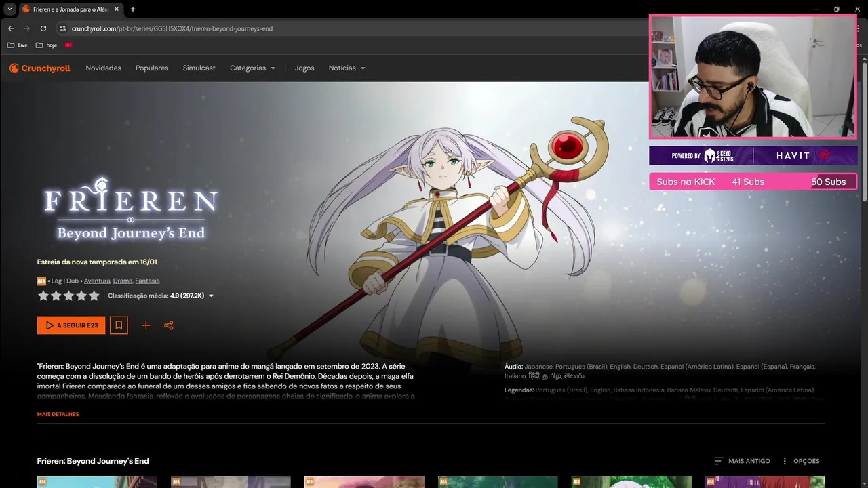
Task: Click the browser forward arrow
Action: click(27, 28)
